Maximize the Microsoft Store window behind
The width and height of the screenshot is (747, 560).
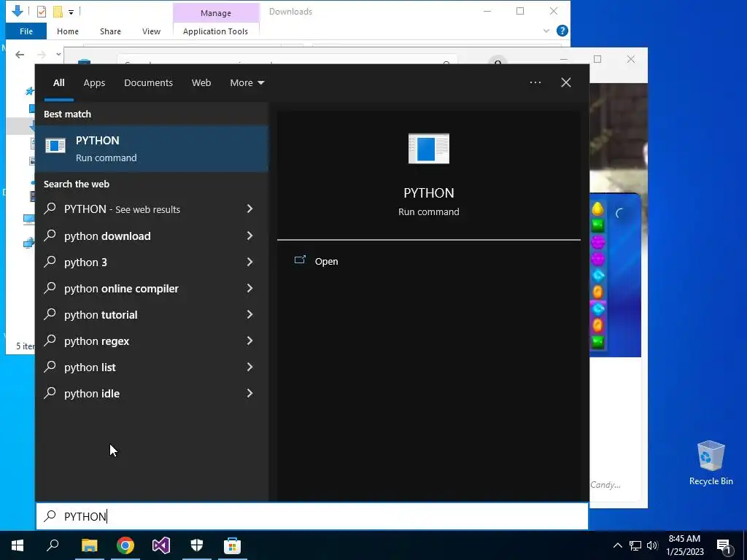tap(597, 59)
